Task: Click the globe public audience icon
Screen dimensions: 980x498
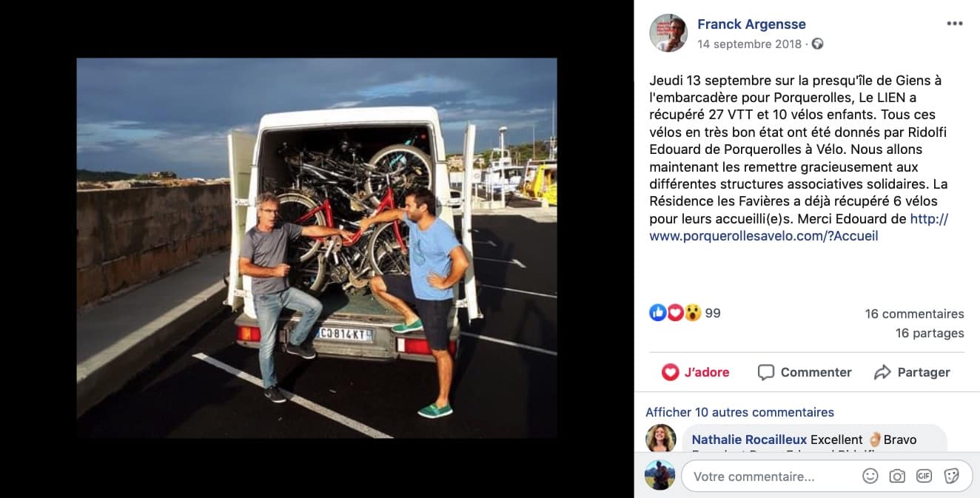Action: (x=818, y=44)
